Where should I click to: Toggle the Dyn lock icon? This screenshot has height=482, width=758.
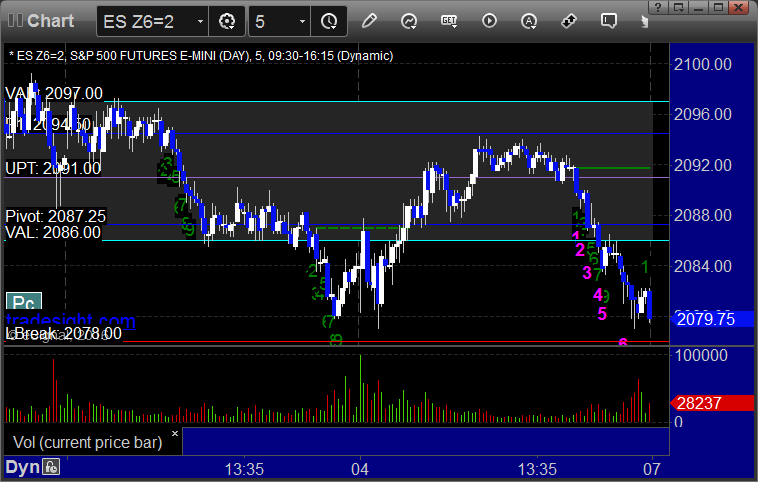51,467
